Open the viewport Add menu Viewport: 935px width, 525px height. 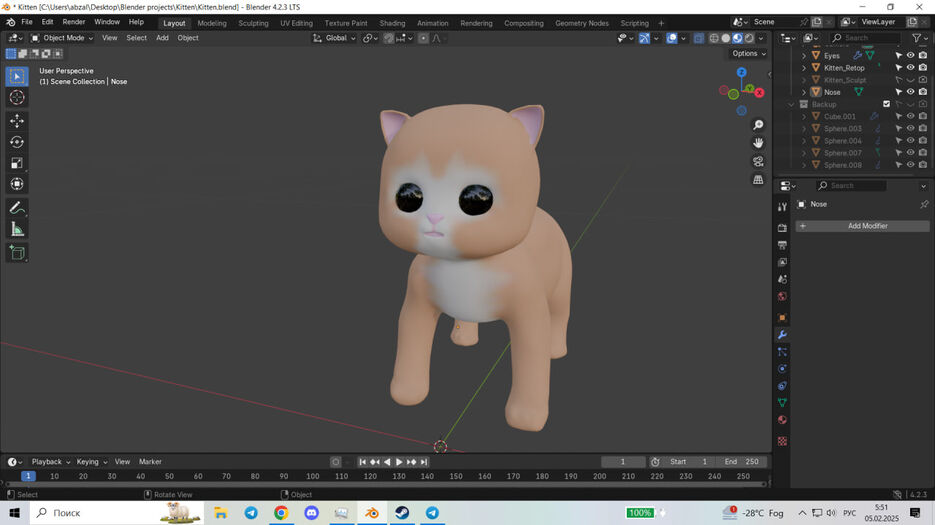162,38
